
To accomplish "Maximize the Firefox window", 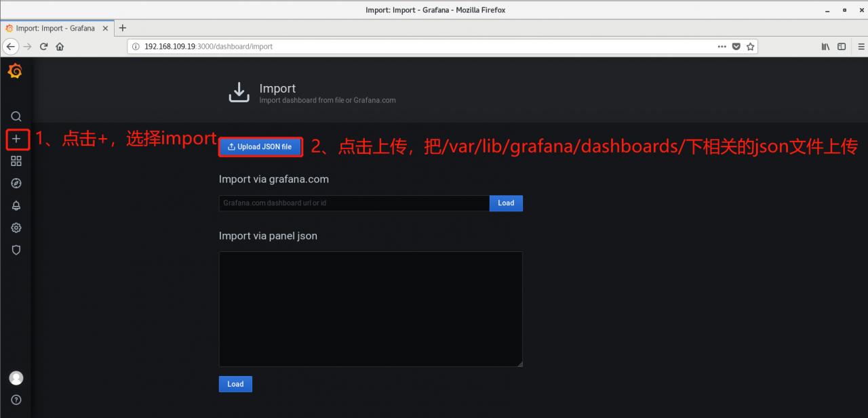I will pyautogui.click(x=844, y=9).
